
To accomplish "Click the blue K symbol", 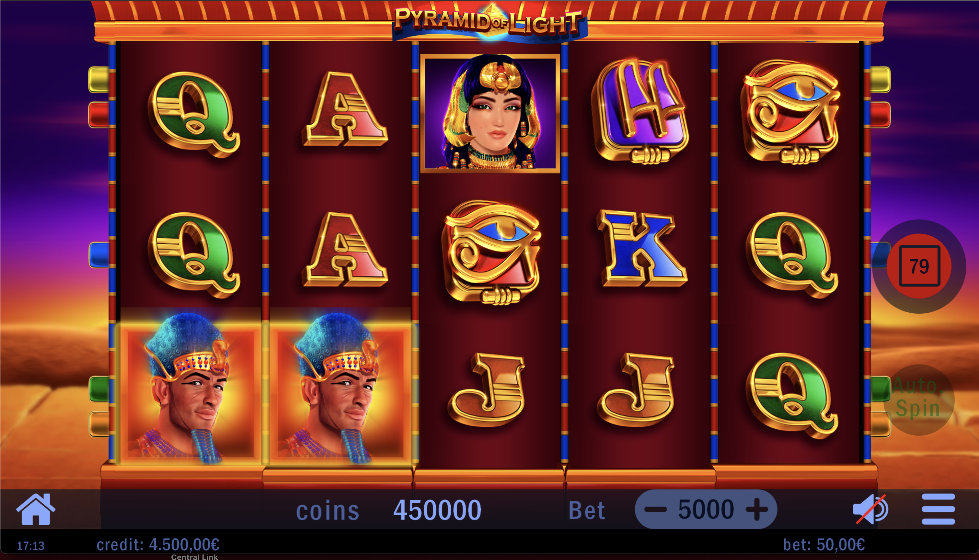I will pyautogui.click(x=642, y=248).
